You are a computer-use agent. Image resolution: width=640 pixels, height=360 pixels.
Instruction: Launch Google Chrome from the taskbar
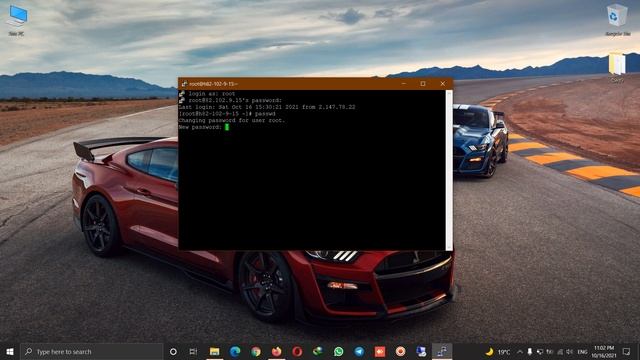click(256, 351)
